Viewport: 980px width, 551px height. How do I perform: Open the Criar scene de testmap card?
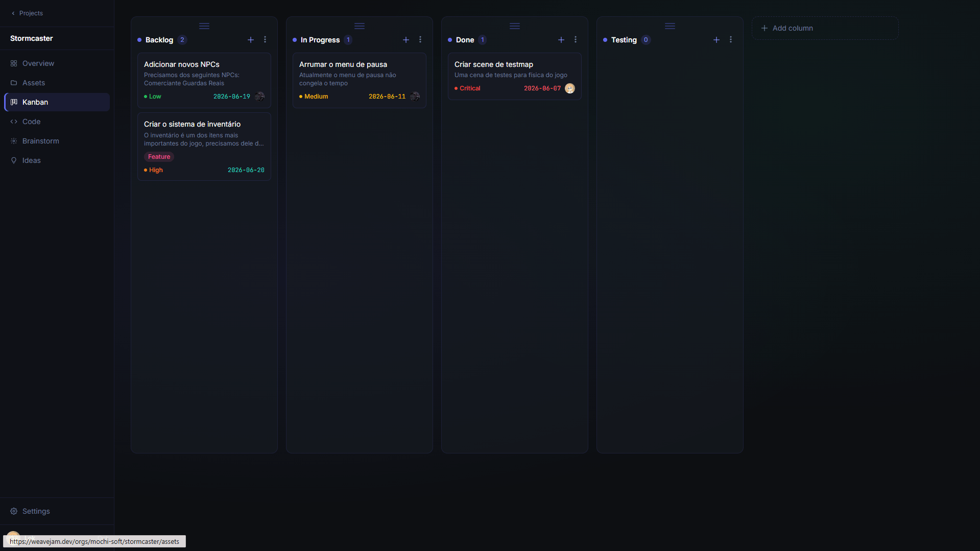pyautogui.click(x=515, y=76)
